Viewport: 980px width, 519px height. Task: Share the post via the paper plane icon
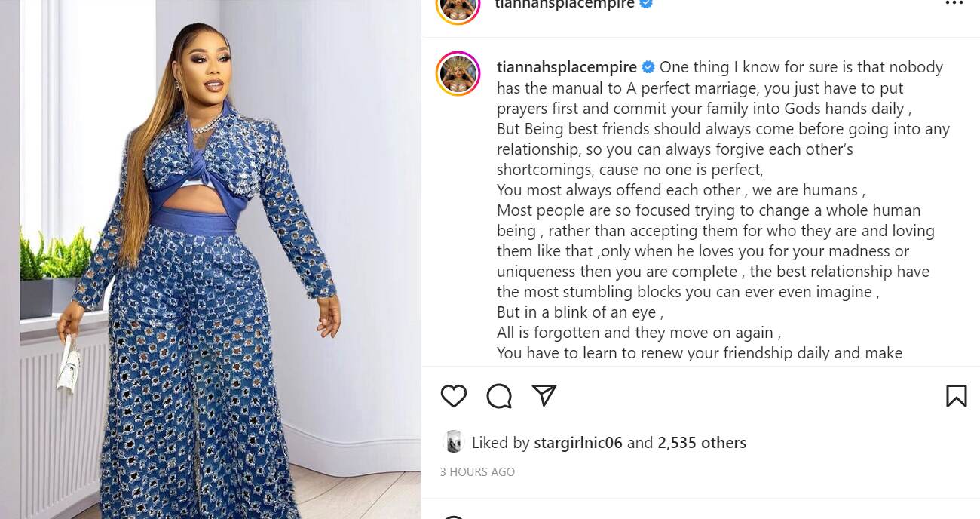(544, 395)
